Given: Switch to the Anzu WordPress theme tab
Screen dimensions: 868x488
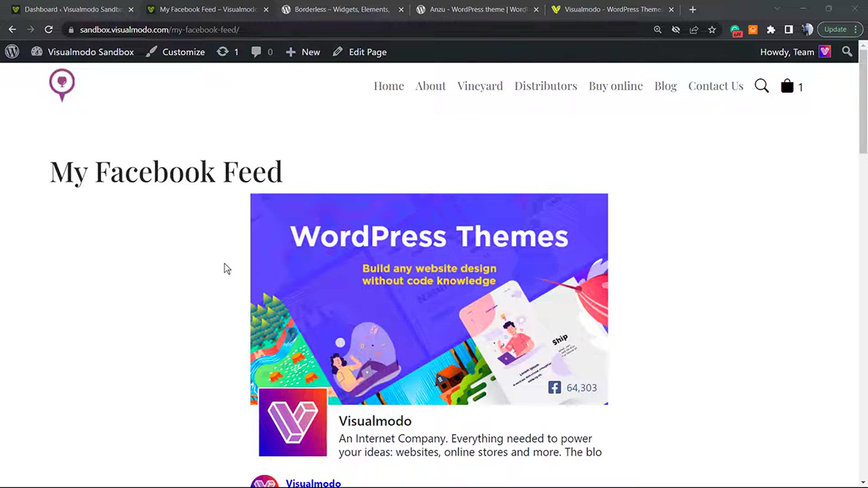Looking at the screenshot, I should [477, 9].
